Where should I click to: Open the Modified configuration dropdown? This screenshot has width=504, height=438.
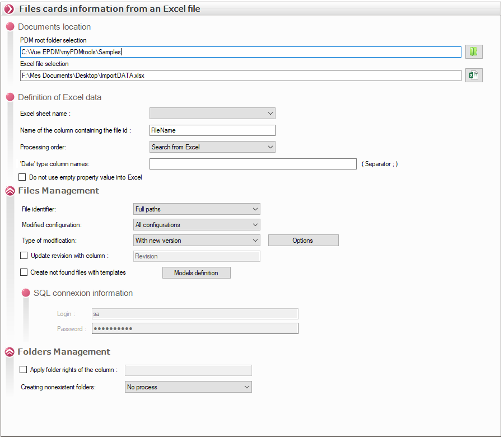pyautogui.click(x=197, y=225)
